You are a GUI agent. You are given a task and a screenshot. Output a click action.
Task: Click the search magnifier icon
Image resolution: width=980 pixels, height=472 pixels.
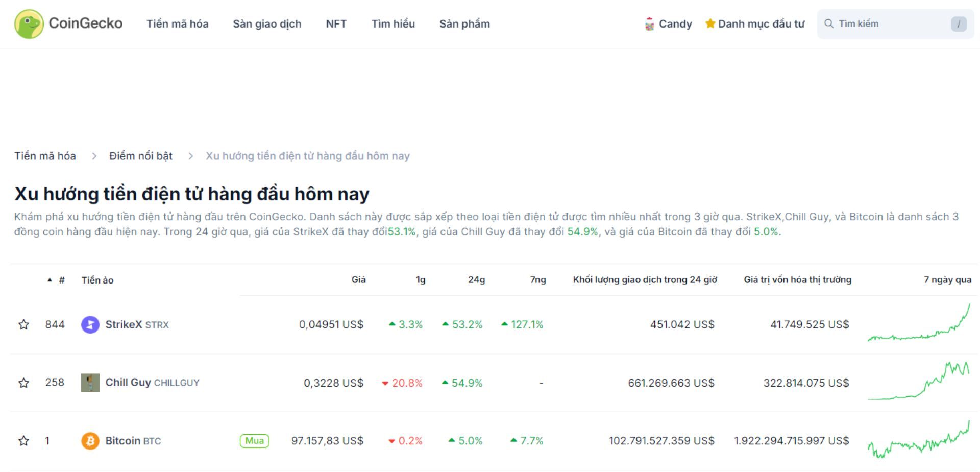click(x=830, y=23)
